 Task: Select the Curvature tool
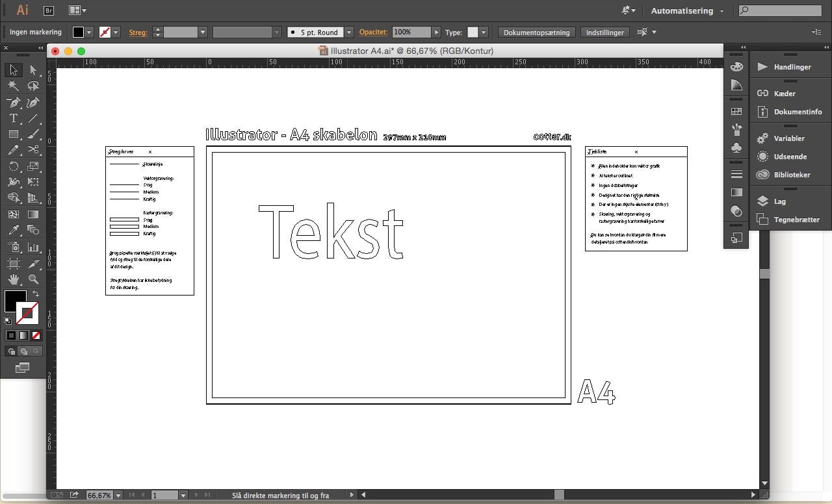tap(33, 103)
